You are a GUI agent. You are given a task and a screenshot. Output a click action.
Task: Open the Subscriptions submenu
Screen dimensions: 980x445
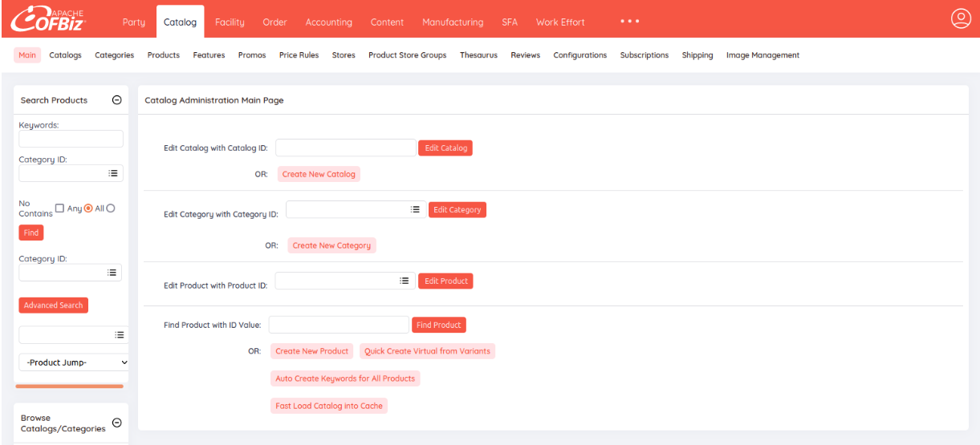[644, 55]
